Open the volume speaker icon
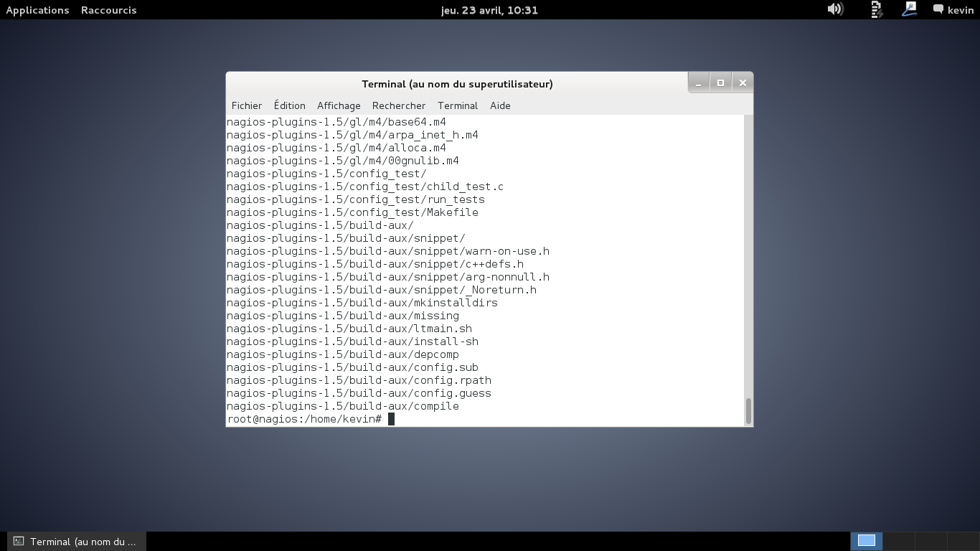 click(x=835, y=9)
